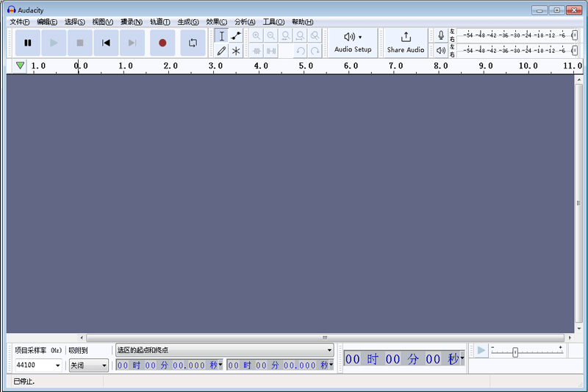This screenshot has height=392, width=588.
Task: Click Skip to Start button
Action: click(106, 43)
